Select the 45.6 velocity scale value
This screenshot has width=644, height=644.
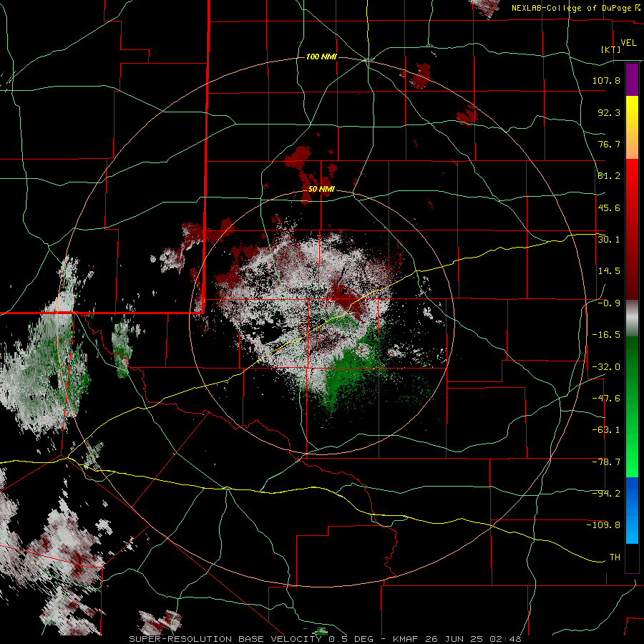point(609,208)
